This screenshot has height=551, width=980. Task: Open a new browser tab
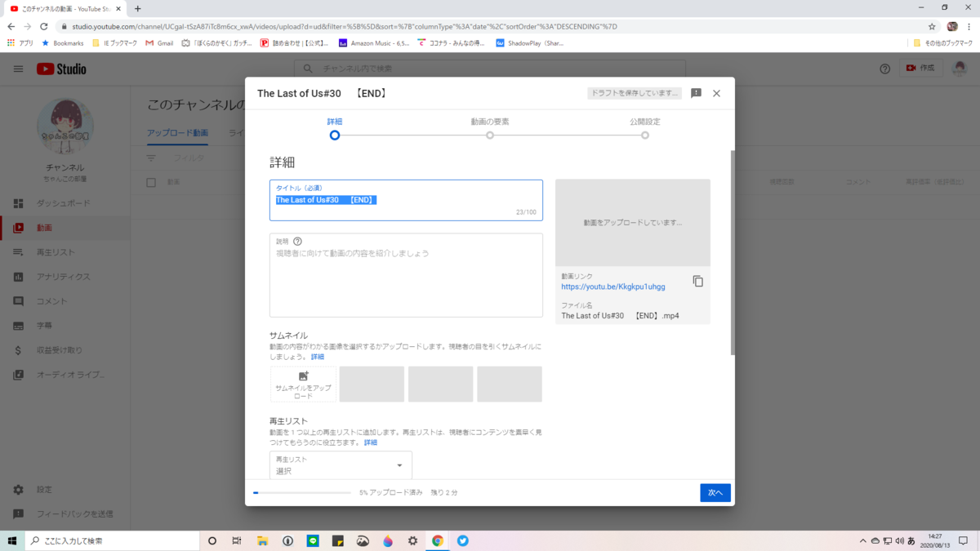click(137, 8)
